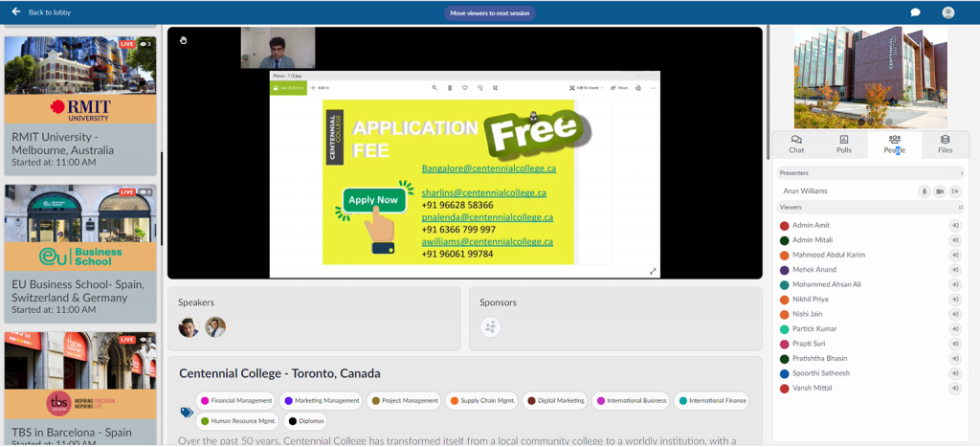Click Arun Williams presenter name
The width and height of the screenshot is (980, 447).
pos(805,190)
